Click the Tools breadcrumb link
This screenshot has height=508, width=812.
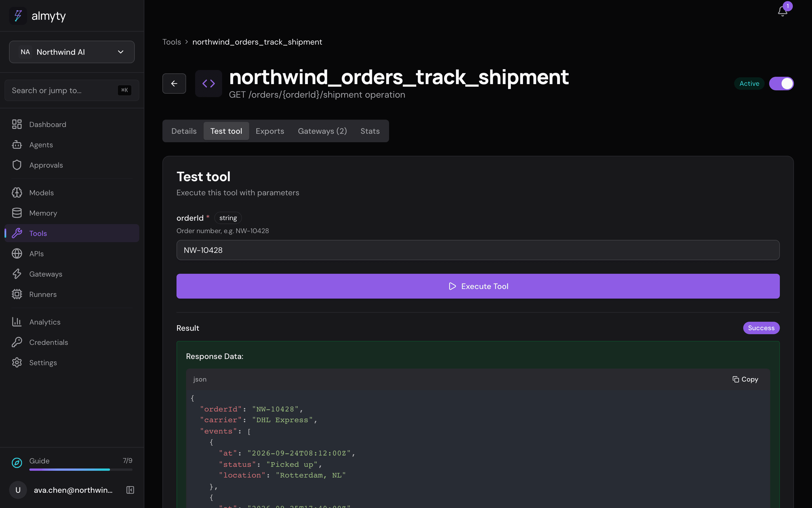coord(171,42)
